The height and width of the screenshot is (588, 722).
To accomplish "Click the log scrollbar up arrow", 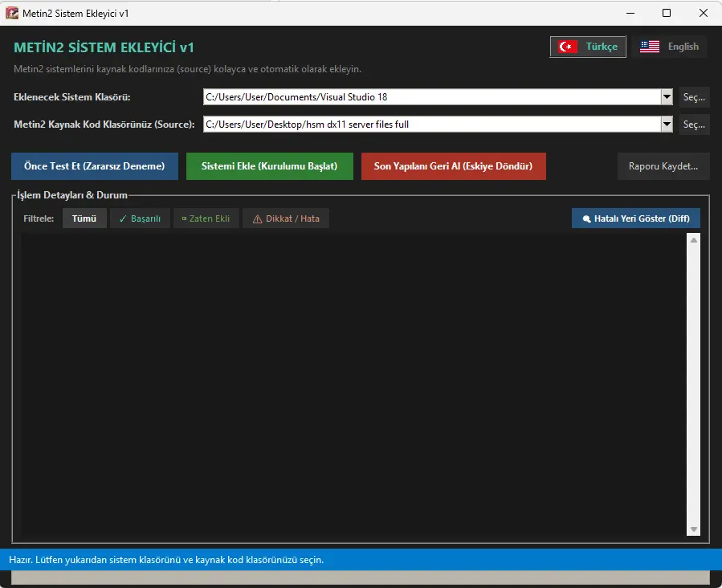I will point(694,240).
